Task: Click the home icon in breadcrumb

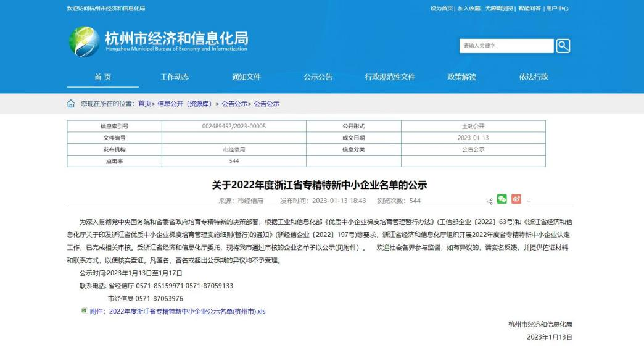Action: click(x=71, y=104)
